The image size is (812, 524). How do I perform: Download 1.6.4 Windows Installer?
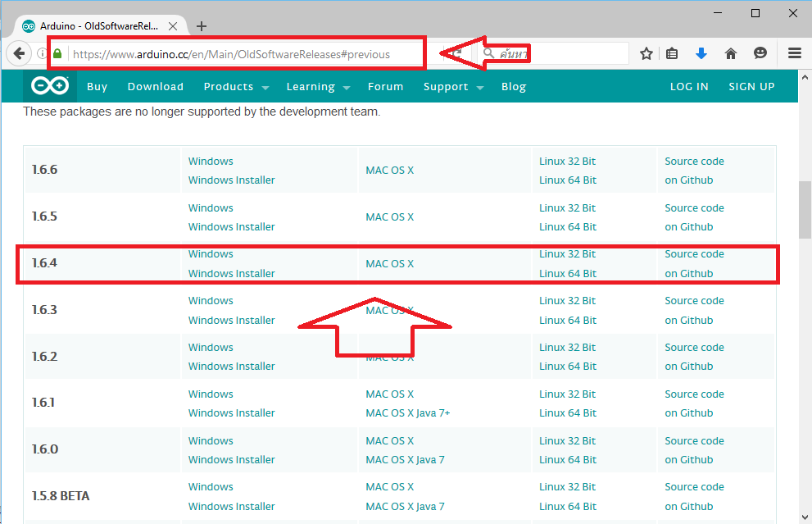232,273
